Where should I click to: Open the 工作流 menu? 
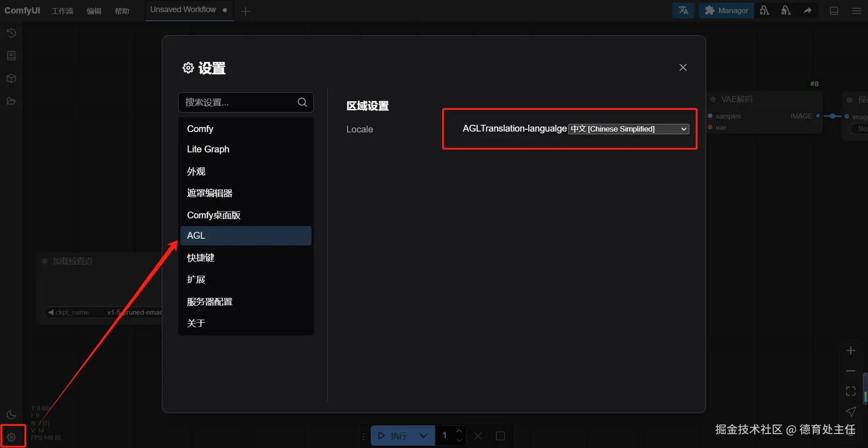pyautogui.click(x=62, y=11)
